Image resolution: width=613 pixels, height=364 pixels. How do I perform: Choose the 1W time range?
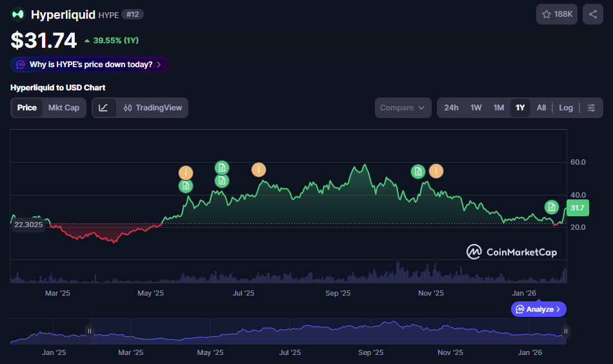click(476, 108)
